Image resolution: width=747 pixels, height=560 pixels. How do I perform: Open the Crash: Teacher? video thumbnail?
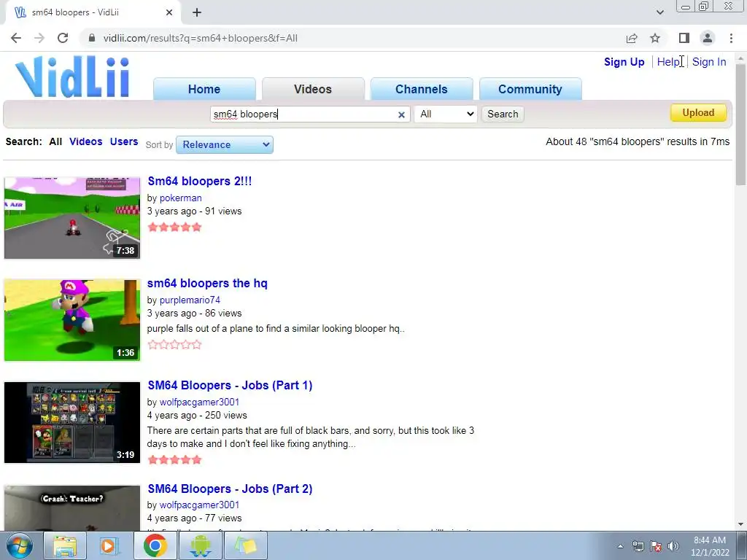(x=72, y=508)
